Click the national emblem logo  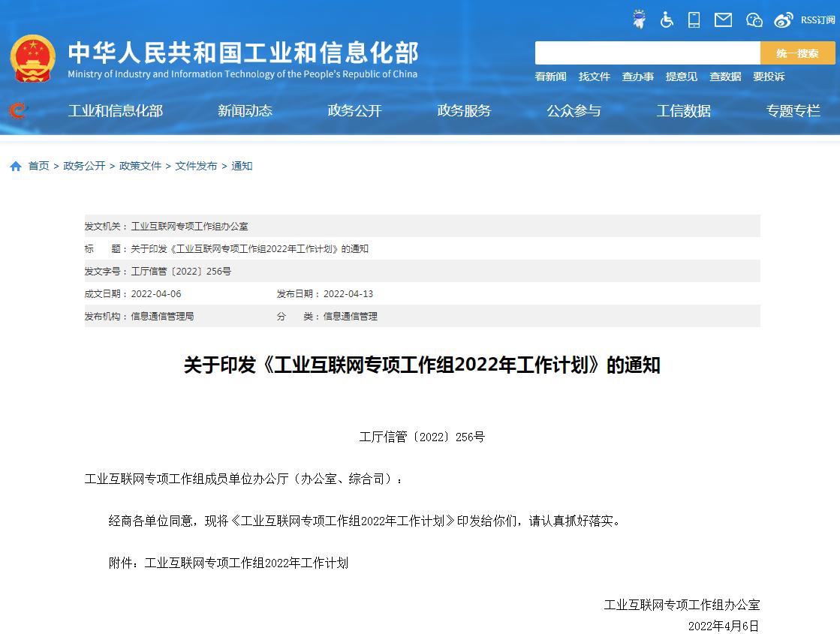(32, 59)
